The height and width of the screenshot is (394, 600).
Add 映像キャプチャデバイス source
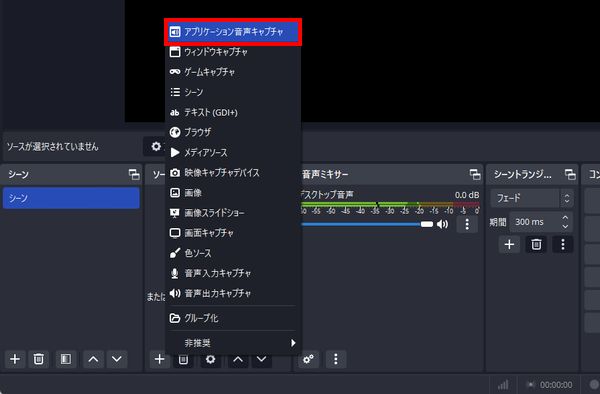[x=233, y=173]
